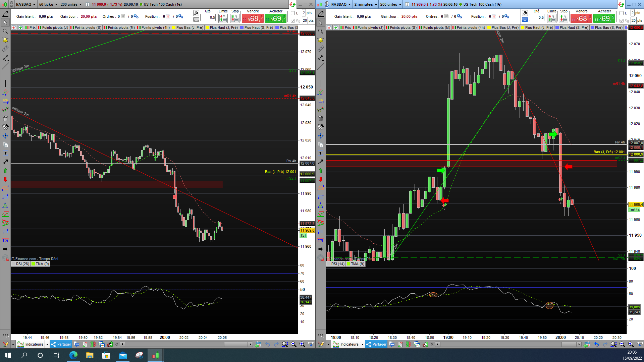Select the pencil drawing tool at top-left
This screenshot has height=362, width=644.
click(x=5, y=14)
